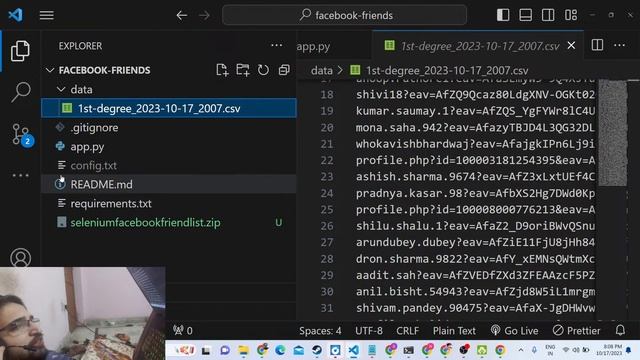Toggle the secondary side bar
The height and width of the screenshot is (360, 640).
click(548, 15)
